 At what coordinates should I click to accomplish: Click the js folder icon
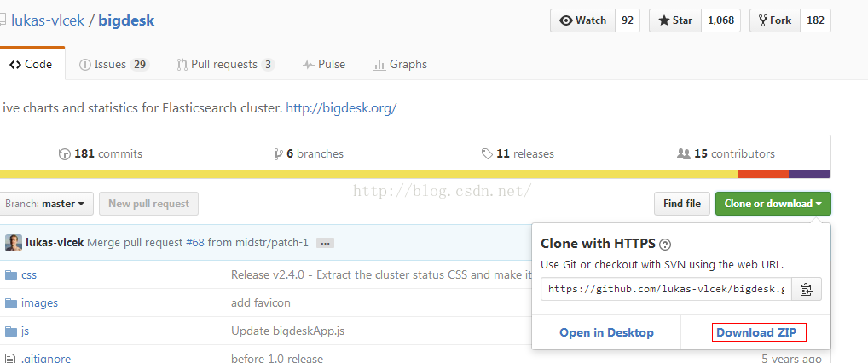point(11,331)
